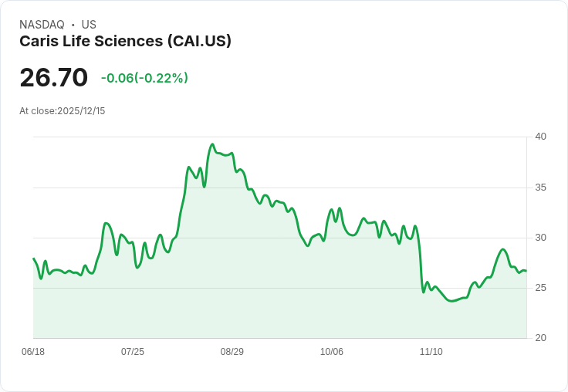This screenshot has height=392, width=568.
Task: Click the chart's highest peak near 39
Action: [213, 144]
